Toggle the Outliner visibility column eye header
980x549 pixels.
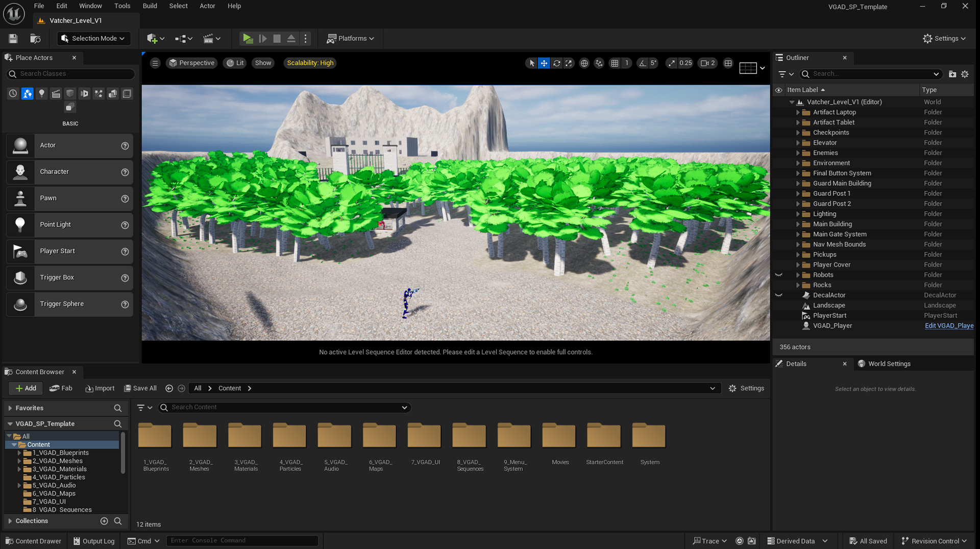coord(779,90)
